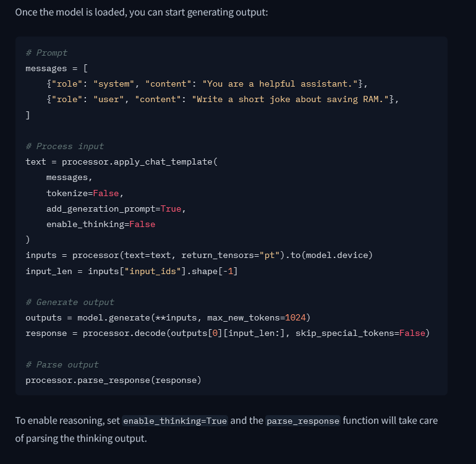This screenshot has width=476, height=464.
Task: Click the '# Process input' comment
Action: pyautogui.click(x=65, y=147)
